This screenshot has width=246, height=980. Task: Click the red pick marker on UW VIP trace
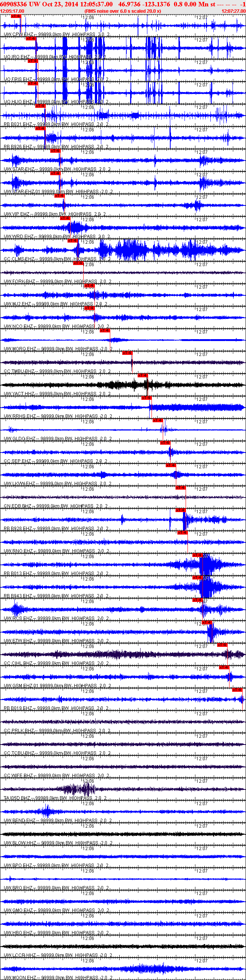pyautogui.click(x=59, y=195)
